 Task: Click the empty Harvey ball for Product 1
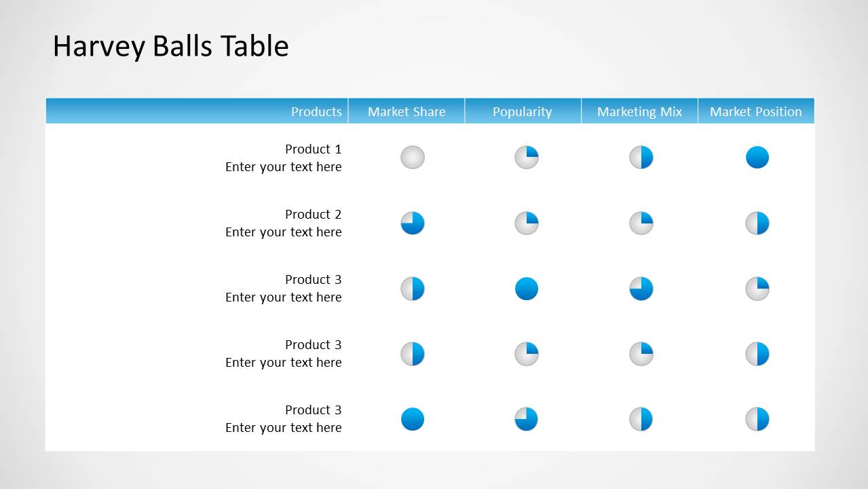pos(413,158)
